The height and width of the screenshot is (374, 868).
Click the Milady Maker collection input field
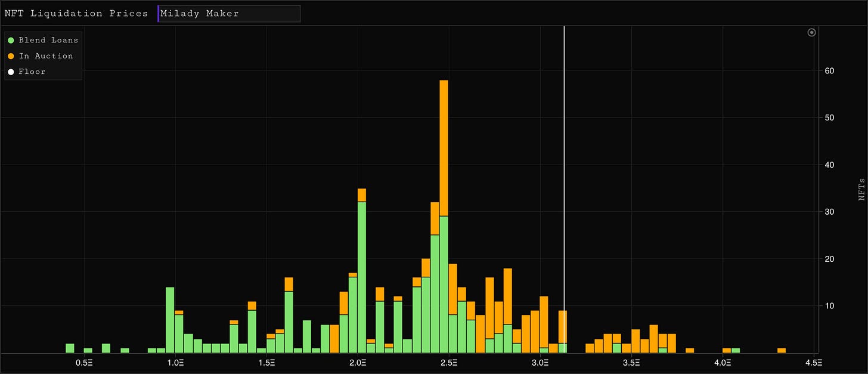[229, 14]
